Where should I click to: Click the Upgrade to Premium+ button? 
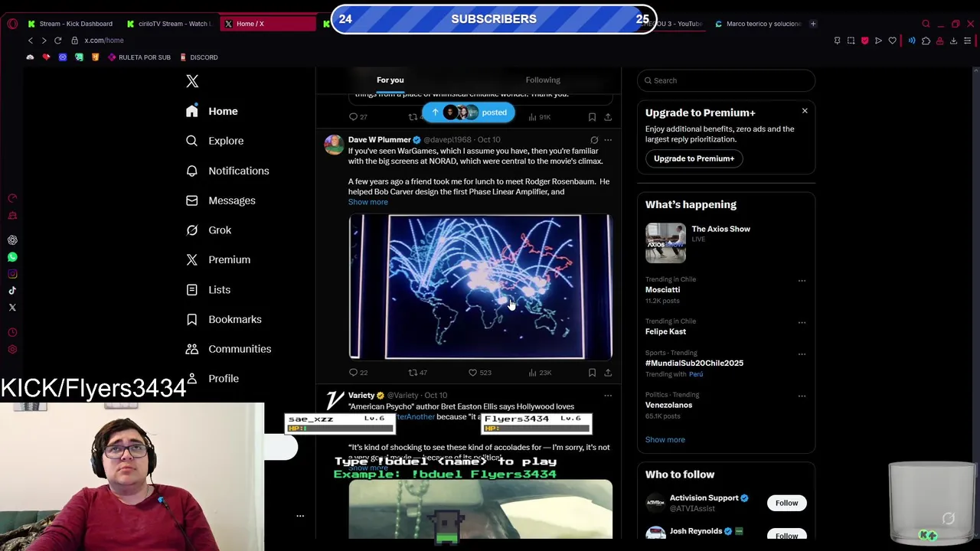click(694, 158)
